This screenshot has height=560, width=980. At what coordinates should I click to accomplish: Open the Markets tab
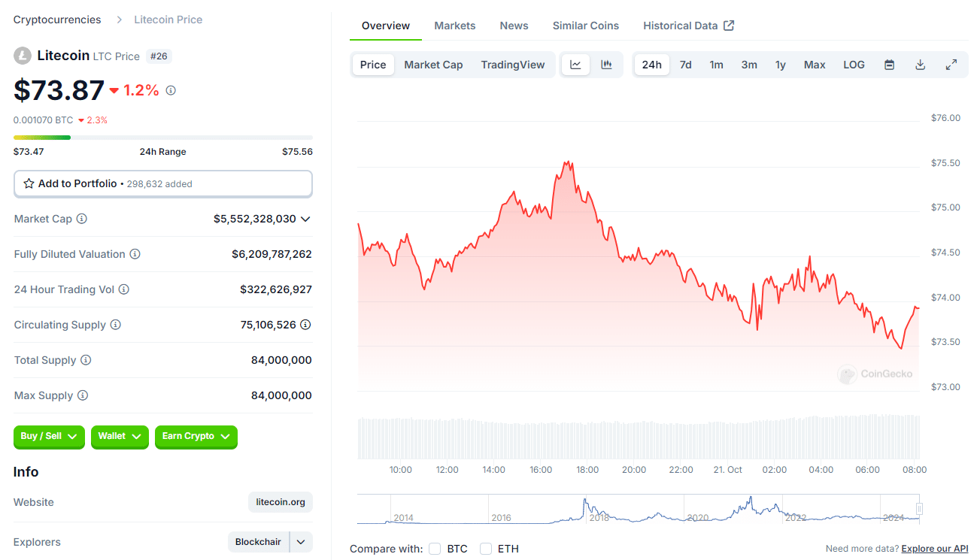coord(455,26)
